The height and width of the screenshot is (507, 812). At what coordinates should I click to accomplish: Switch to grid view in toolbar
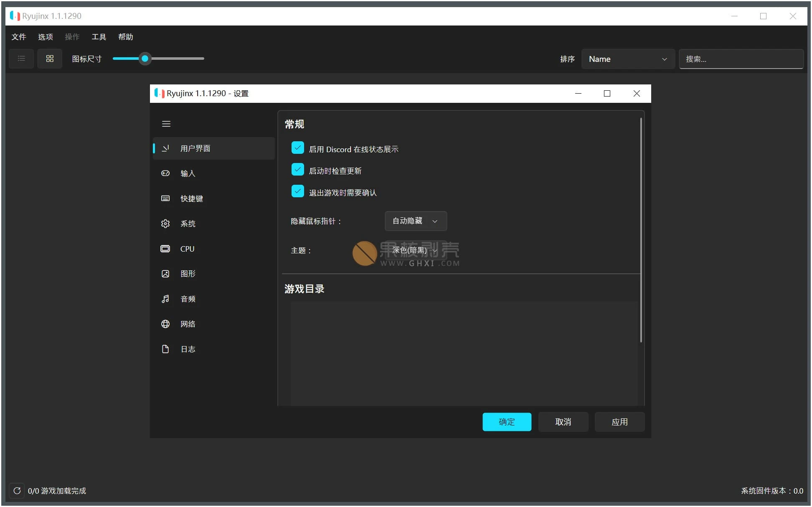[50, 59]
